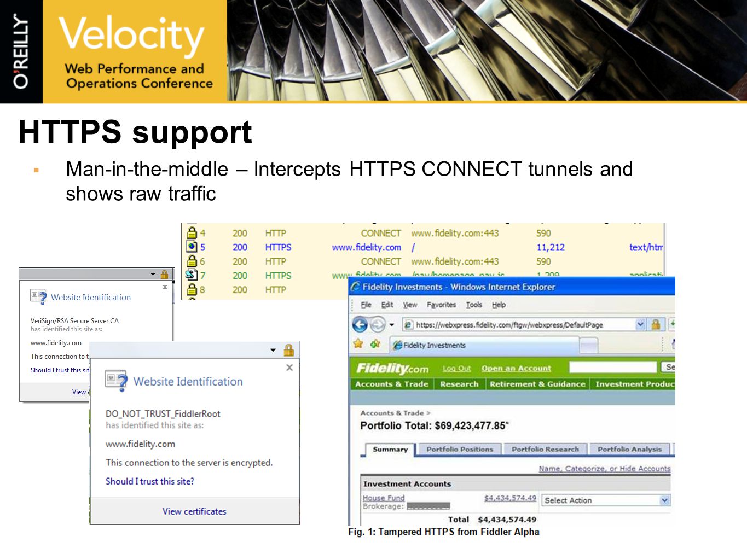747x560 pixels.
Task: Open the Help menu in Internet Explorer
Action: [499, 305]
